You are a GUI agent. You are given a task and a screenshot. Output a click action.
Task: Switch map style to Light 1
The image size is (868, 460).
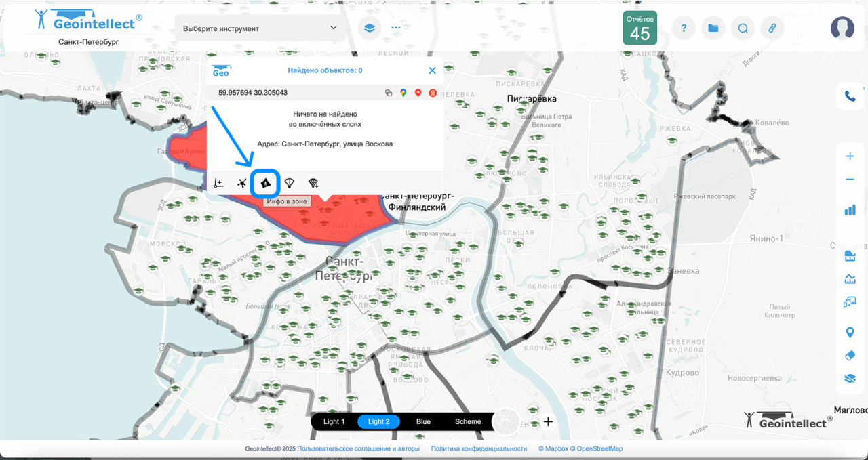[334, 421]
